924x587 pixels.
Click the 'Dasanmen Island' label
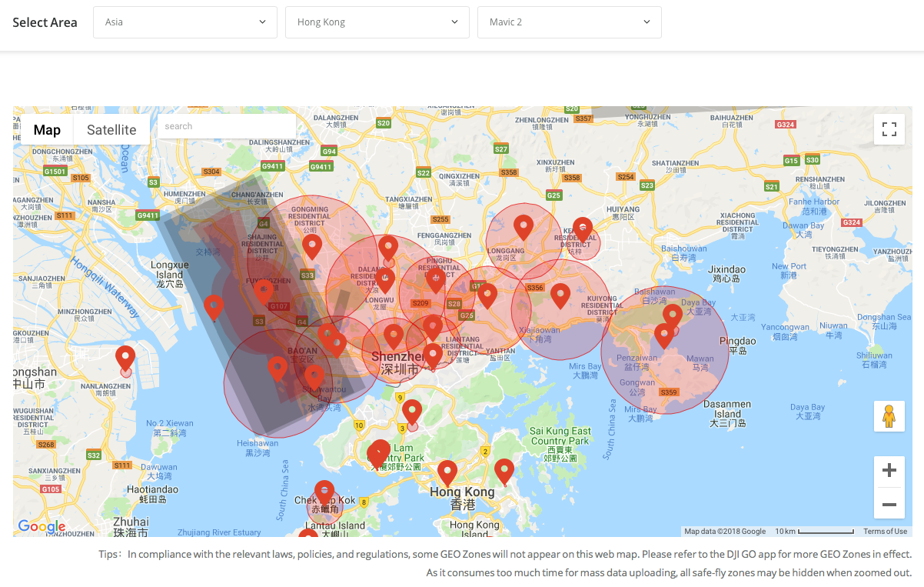726,414
